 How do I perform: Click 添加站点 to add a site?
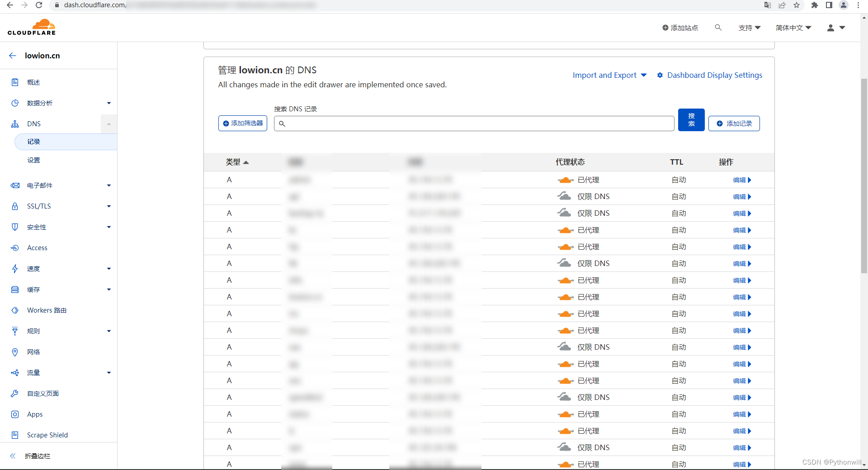tap(680, 28)
